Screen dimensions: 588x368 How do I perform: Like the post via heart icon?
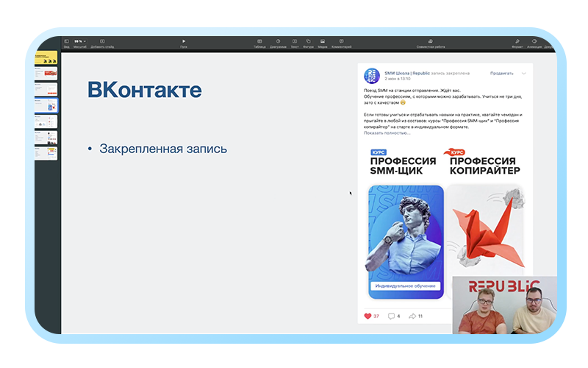click(x=367, y=316)
